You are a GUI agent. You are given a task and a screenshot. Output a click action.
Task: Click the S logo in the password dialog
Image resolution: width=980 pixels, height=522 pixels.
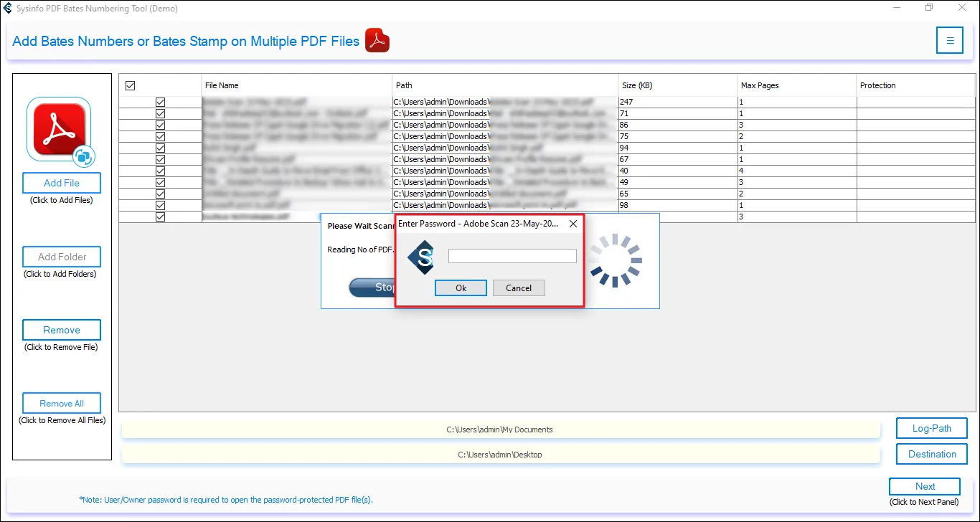[421, 257]
